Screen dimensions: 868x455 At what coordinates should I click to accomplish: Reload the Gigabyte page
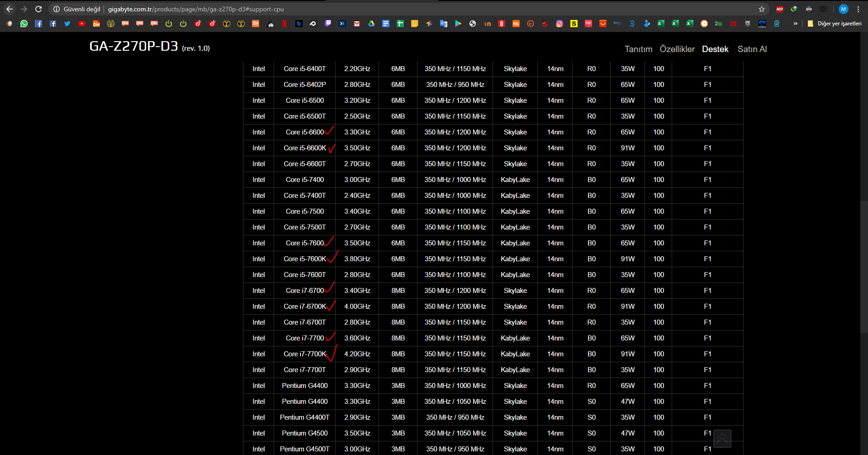(38, 9)
